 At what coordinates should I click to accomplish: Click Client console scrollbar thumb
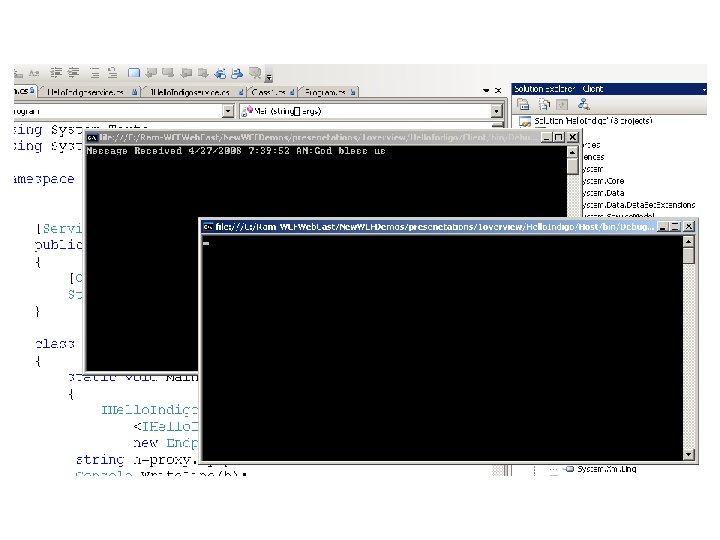point(573,166)
